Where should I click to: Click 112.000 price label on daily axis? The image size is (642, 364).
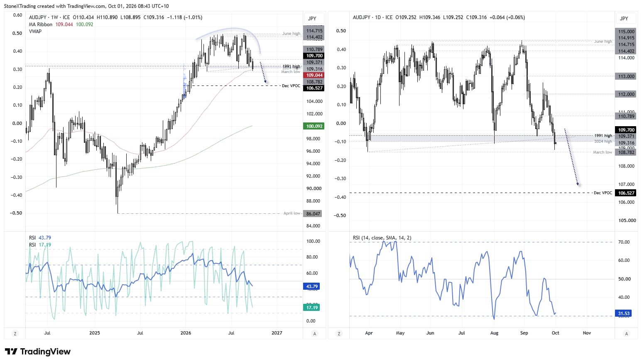point(626,94)
